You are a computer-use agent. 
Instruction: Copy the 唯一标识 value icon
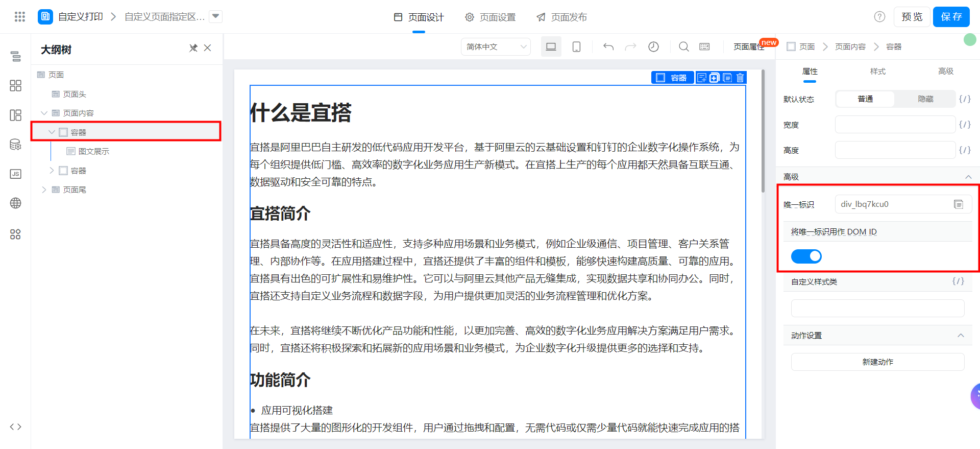coord(959,204)
